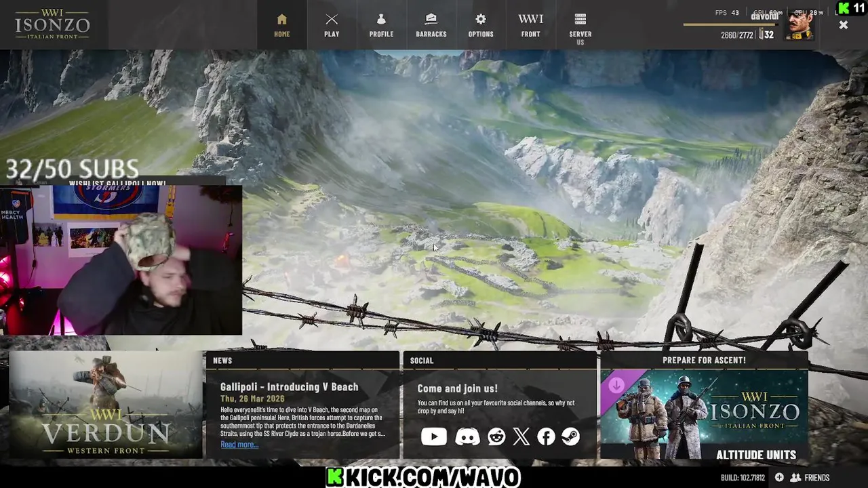868x488 pixels.
Task: Open the Home tab
Action: pyautogui.click(x=282, y=25)
